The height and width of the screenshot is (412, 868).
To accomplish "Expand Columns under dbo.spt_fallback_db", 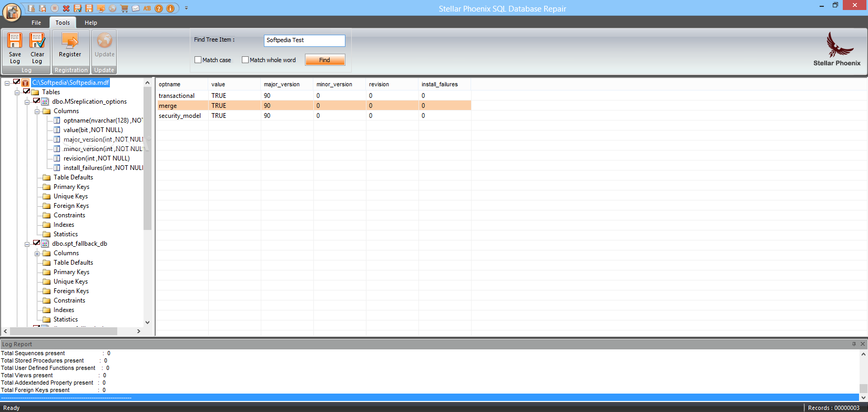I will coord(37,254).
